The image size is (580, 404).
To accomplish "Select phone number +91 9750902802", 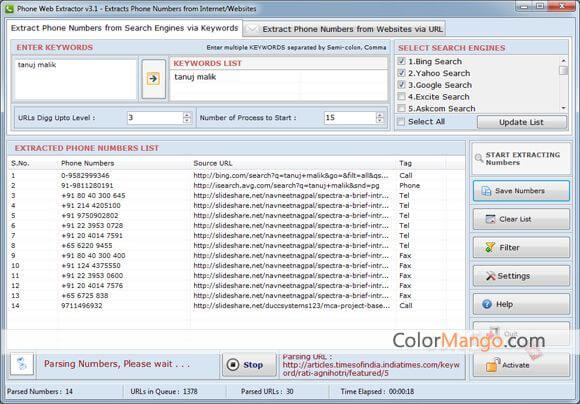I will click(90, 215).
